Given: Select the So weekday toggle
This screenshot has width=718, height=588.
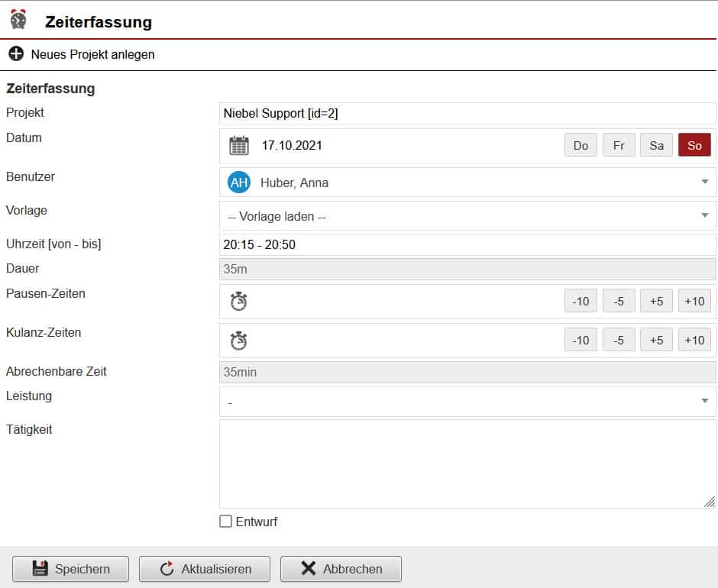Looking at the screenshot, I should point(694,145).
